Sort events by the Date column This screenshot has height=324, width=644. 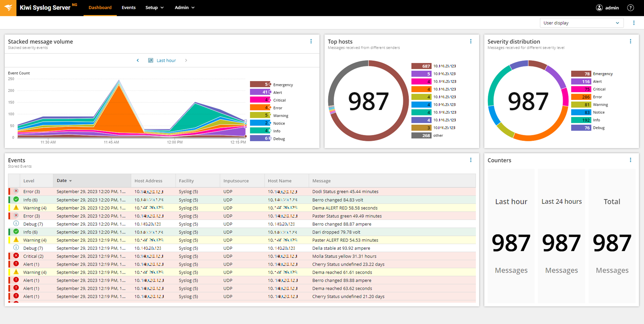[92, 181]
